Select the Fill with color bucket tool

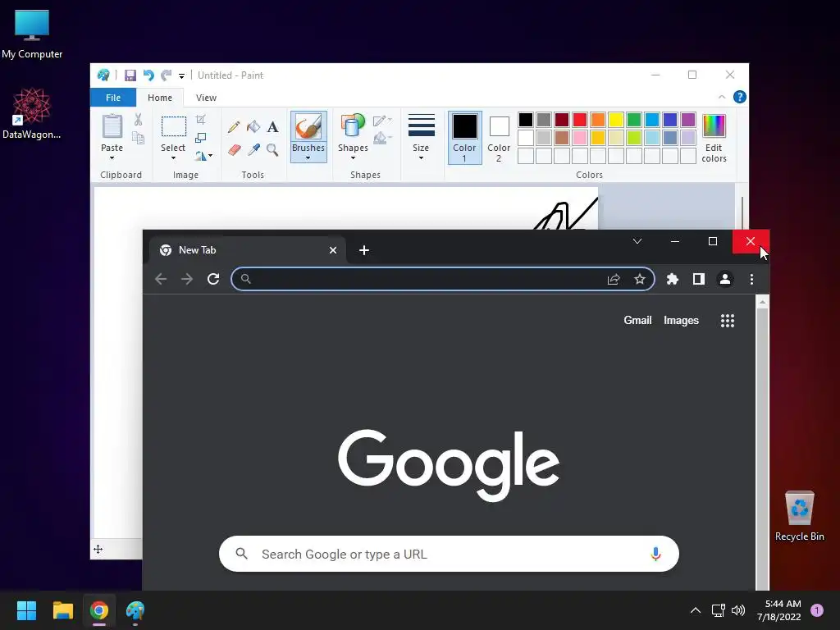click(253, 127)
